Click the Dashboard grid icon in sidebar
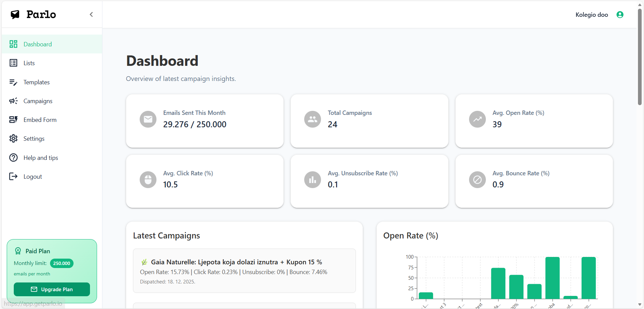 pyautogui.click(x=13, y=44)
